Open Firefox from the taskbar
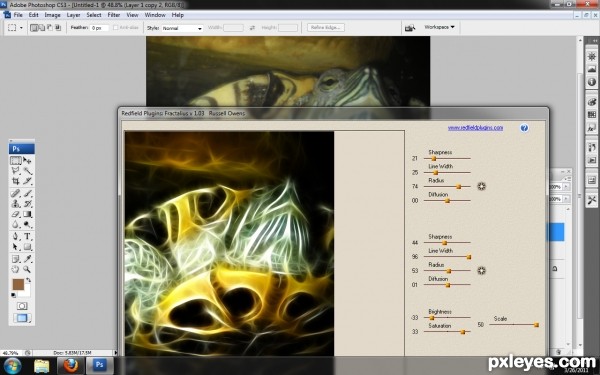This screenshot has width=600, height=375. 71,365
